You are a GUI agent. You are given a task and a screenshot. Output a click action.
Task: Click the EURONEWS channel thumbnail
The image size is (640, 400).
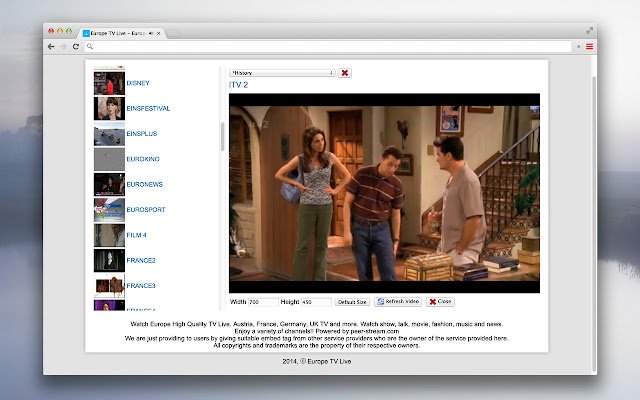(109, 184)
